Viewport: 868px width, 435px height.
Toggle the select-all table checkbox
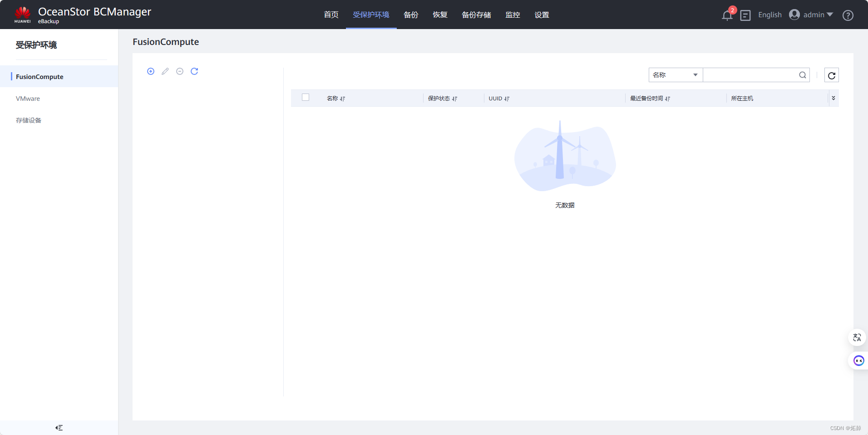[306, 97]
